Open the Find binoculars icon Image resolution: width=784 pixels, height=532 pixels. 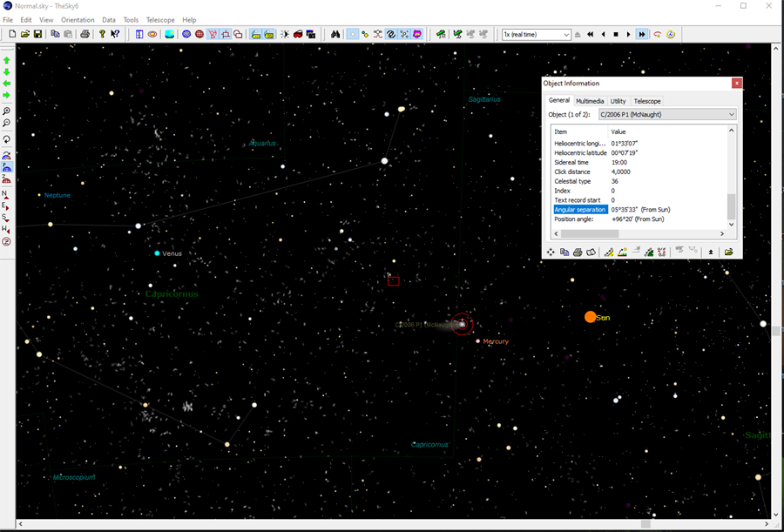(335, 35)
